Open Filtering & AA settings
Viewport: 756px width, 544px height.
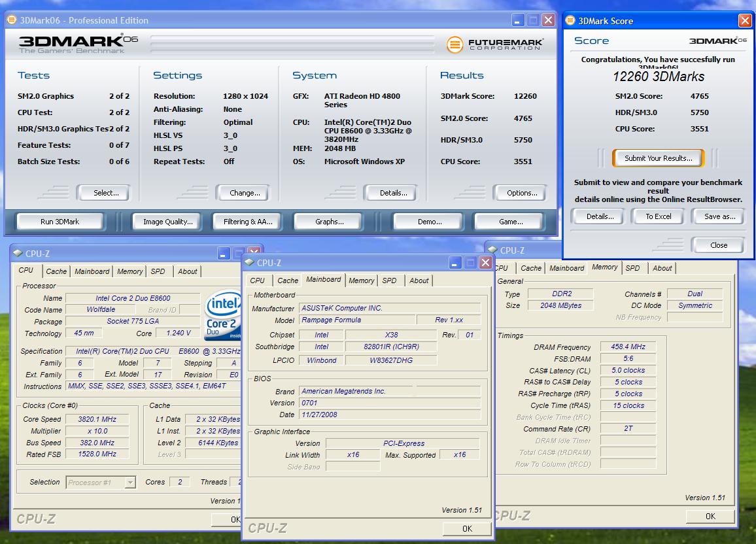tap(248, 222)
